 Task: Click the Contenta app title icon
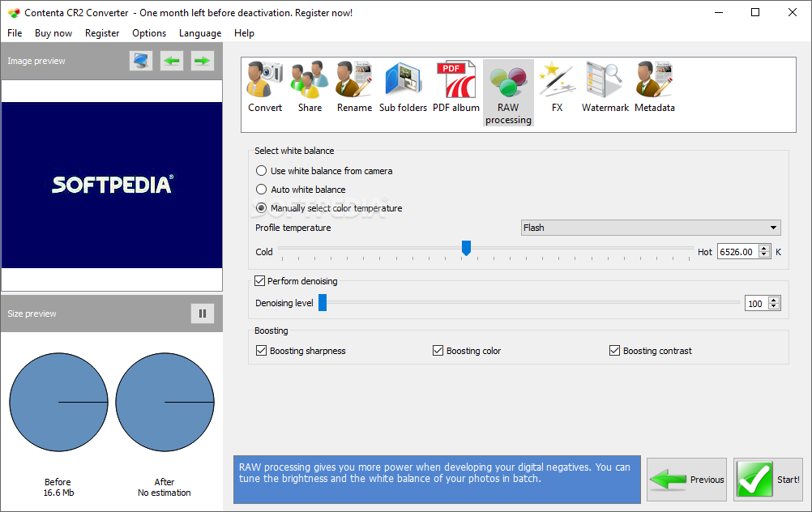[x=14, y=12]
